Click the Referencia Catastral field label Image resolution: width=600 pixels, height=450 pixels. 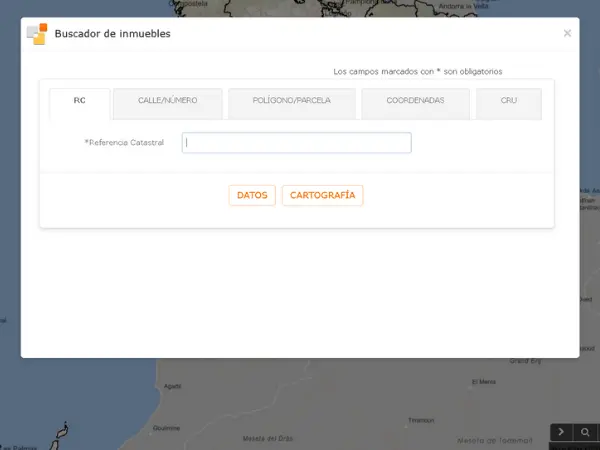coord(124,143)
